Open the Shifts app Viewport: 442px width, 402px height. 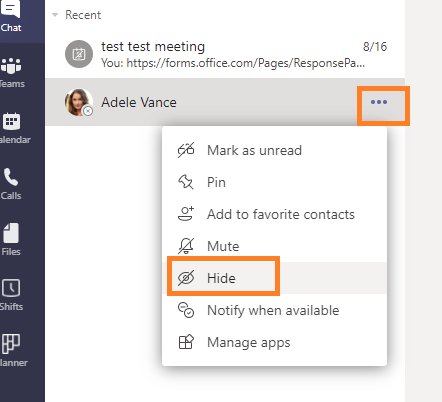click(12, 295)
